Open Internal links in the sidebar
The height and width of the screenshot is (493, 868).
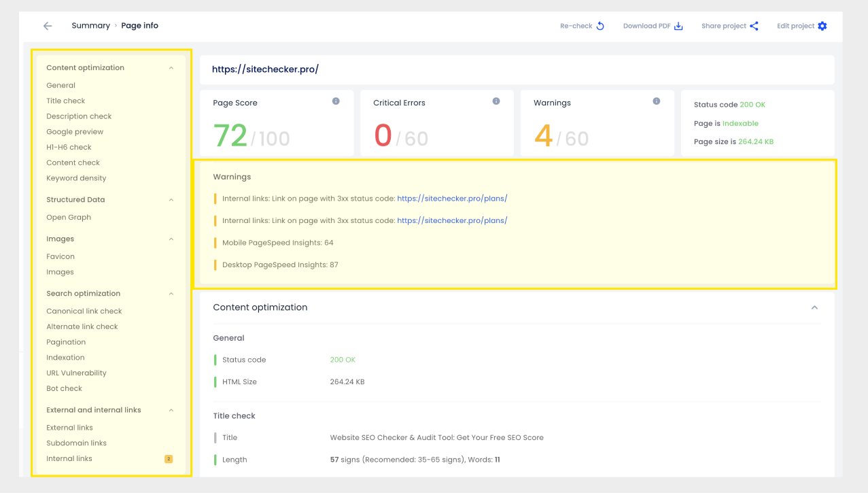pyautogui.click(x=69, y=459)
